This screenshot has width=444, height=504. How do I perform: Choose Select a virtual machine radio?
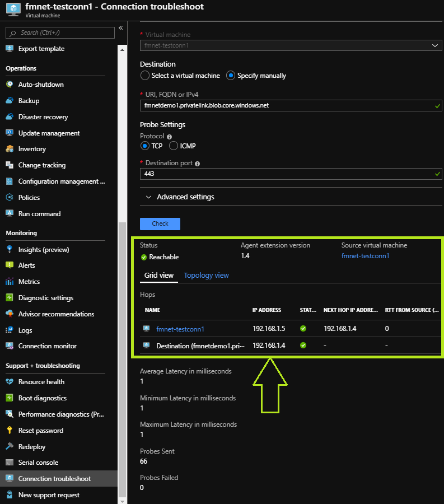[x=145, y=76]
